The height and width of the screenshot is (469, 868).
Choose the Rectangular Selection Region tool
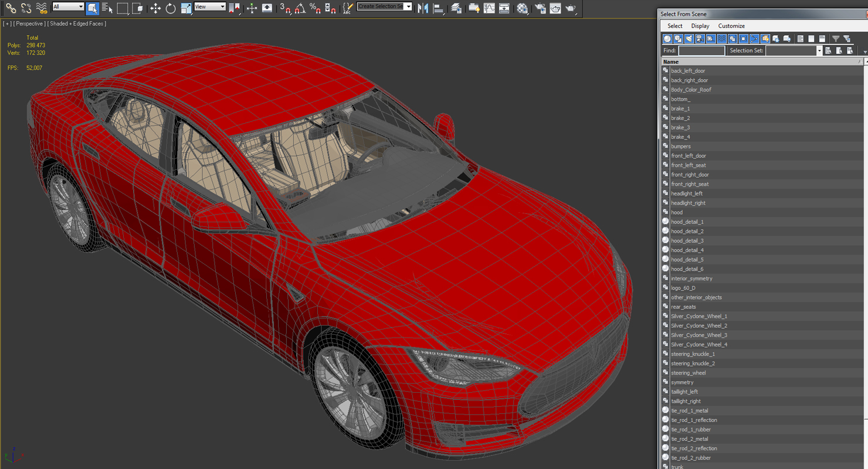pyautogui.click(x=123, y=8)
